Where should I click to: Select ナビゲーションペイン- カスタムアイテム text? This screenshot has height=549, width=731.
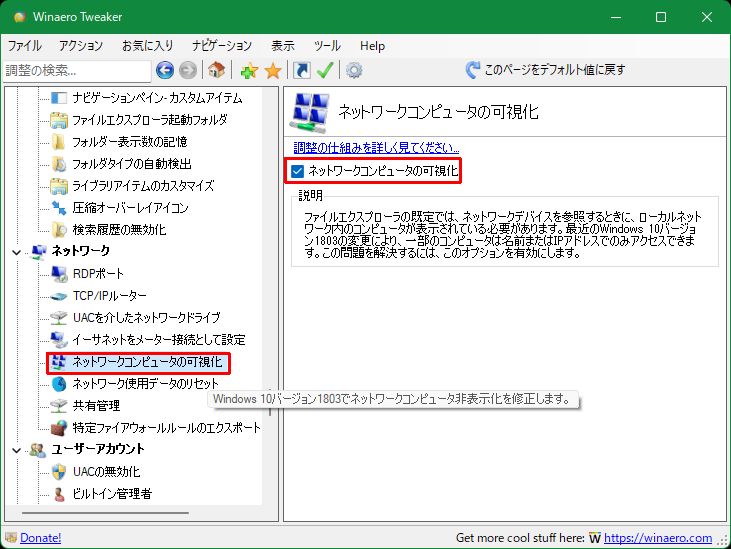158,98
